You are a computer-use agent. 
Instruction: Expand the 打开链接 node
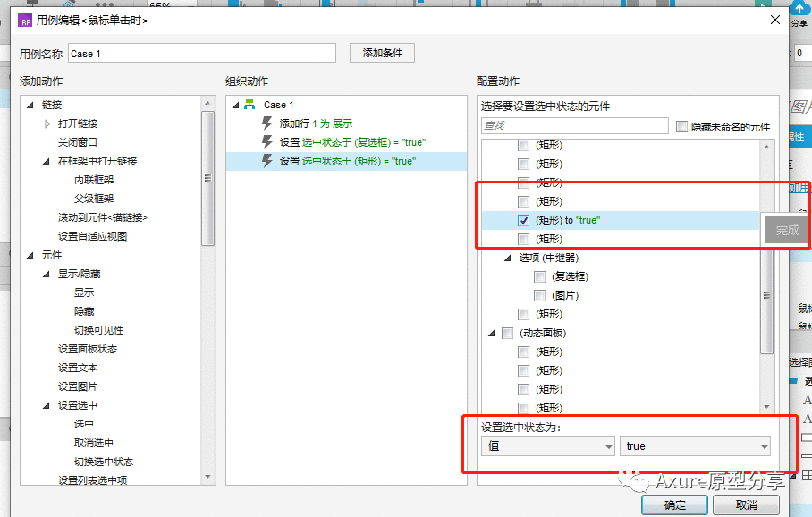point(47,123)
